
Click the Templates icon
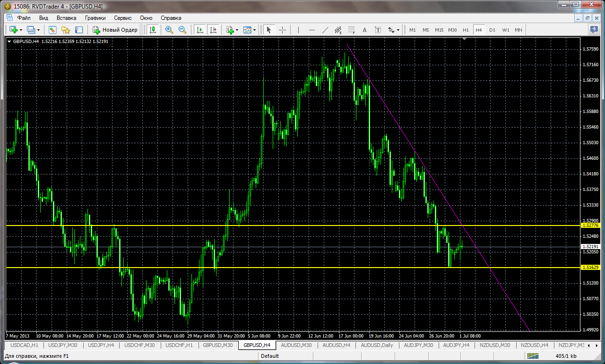tap(247, 30)
